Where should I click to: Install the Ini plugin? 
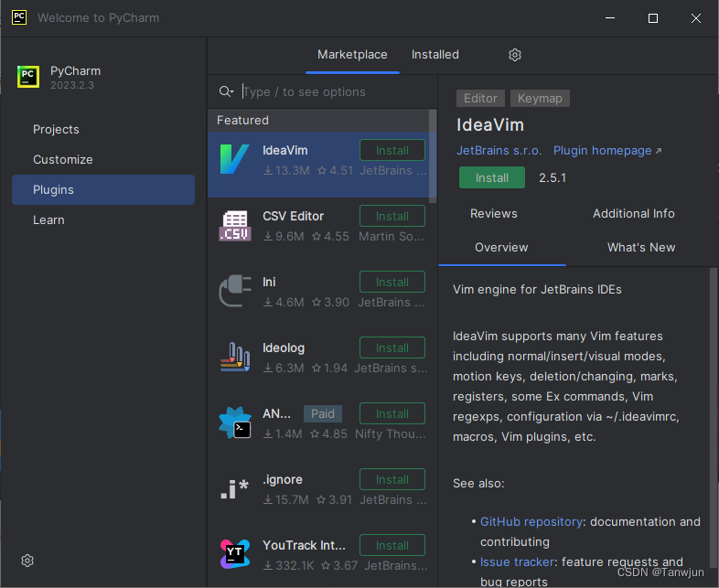pos(392,282)
